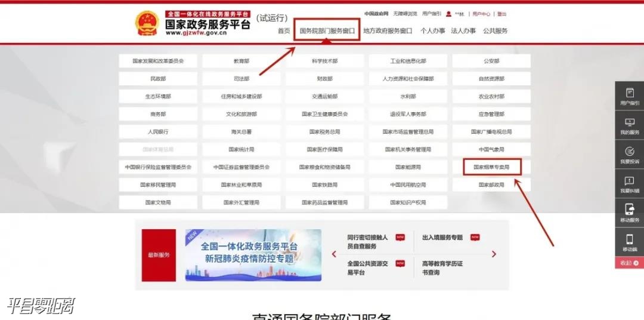The image size is (644, 320).
Task: Select 民政部
Action: point(158,79)
